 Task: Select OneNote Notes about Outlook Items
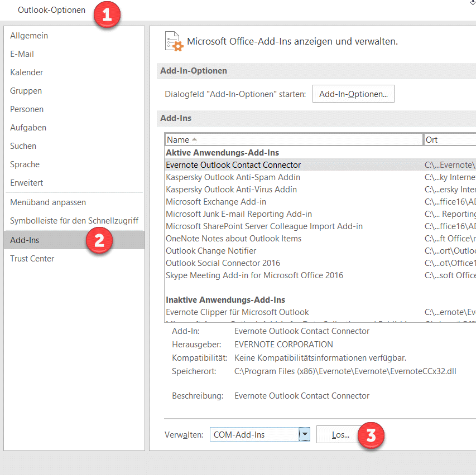233,239
